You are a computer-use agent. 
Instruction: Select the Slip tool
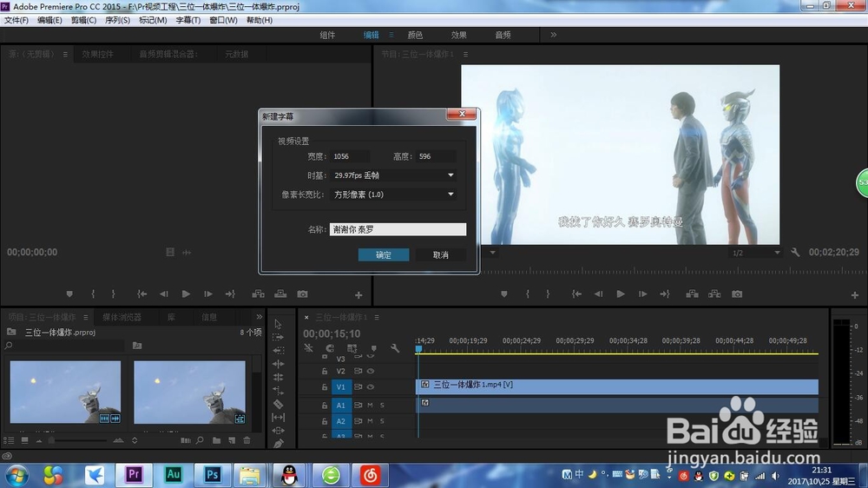[278, 417]
